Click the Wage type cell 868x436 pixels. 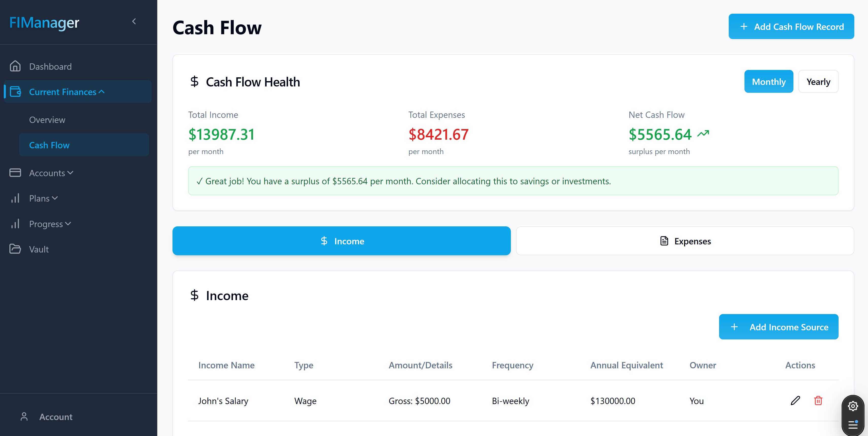point(305,401)
